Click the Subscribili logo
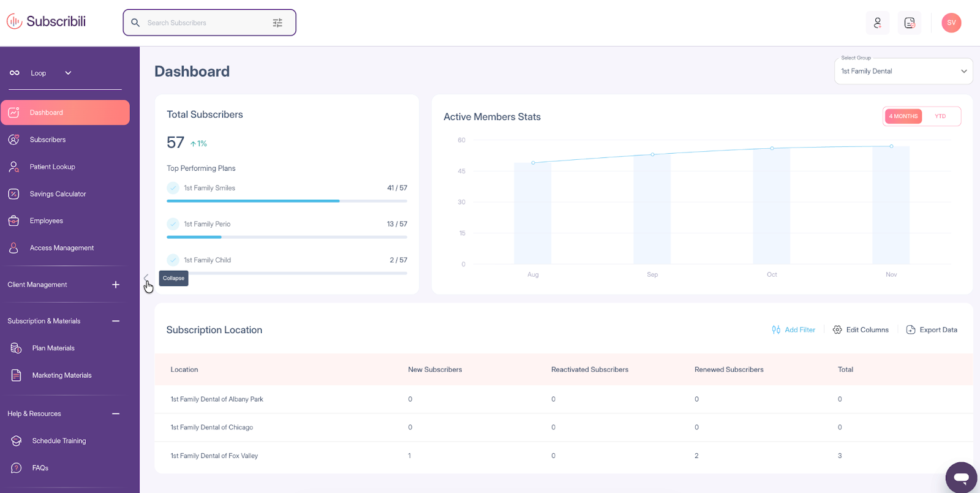 click(47, 21)
